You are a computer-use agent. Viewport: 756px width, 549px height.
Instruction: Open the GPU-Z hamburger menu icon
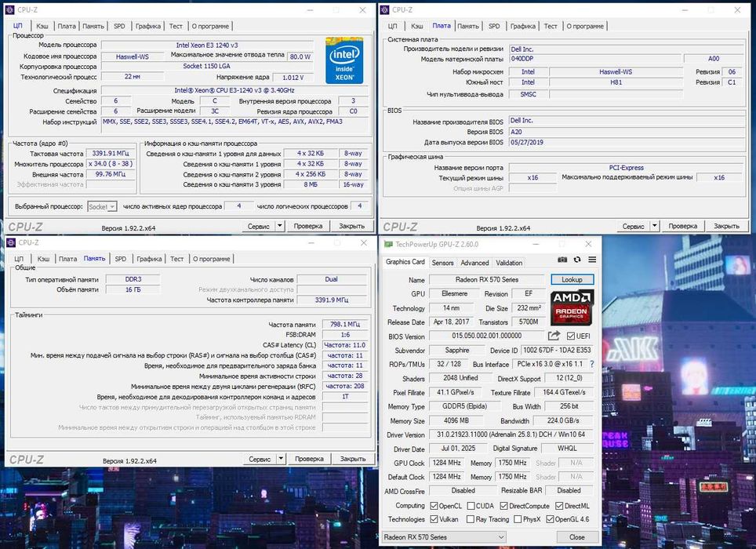coord(592,260)
